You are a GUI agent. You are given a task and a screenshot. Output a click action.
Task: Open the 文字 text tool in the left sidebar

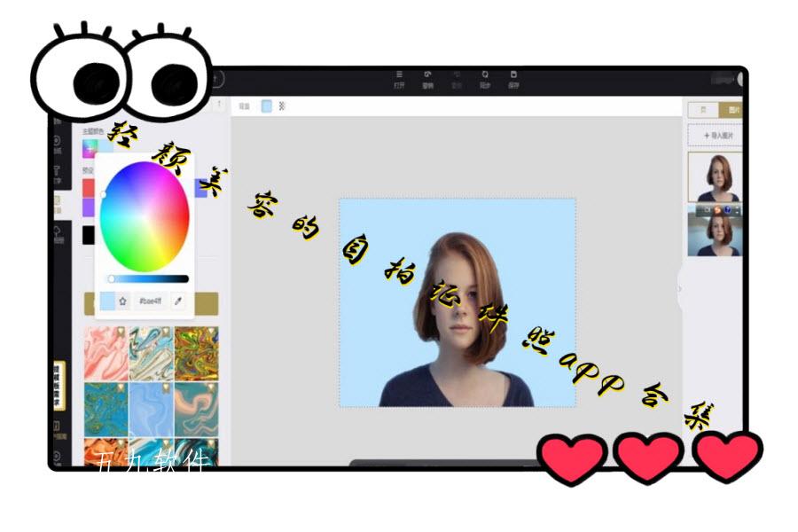tap(57, 173)
